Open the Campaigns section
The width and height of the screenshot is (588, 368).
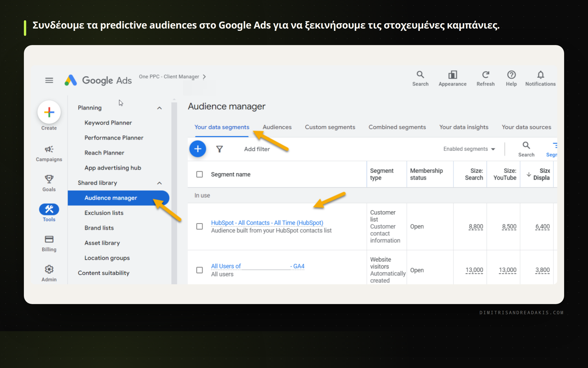click(49, 154)
